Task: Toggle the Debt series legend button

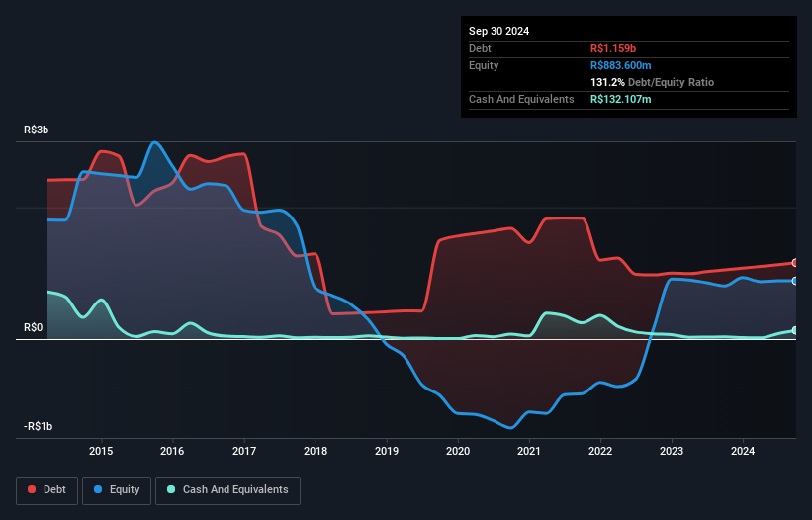Action: coord(47,490)
